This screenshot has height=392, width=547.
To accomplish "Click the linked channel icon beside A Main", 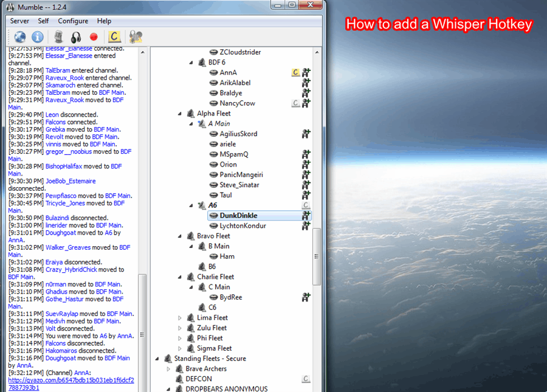I will [202, 123].
